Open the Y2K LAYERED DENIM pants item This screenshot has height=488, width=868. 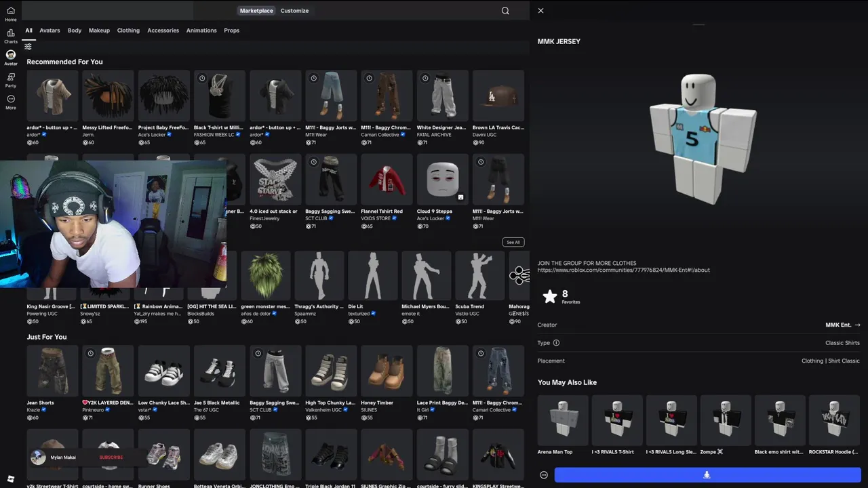click(108, 383)
